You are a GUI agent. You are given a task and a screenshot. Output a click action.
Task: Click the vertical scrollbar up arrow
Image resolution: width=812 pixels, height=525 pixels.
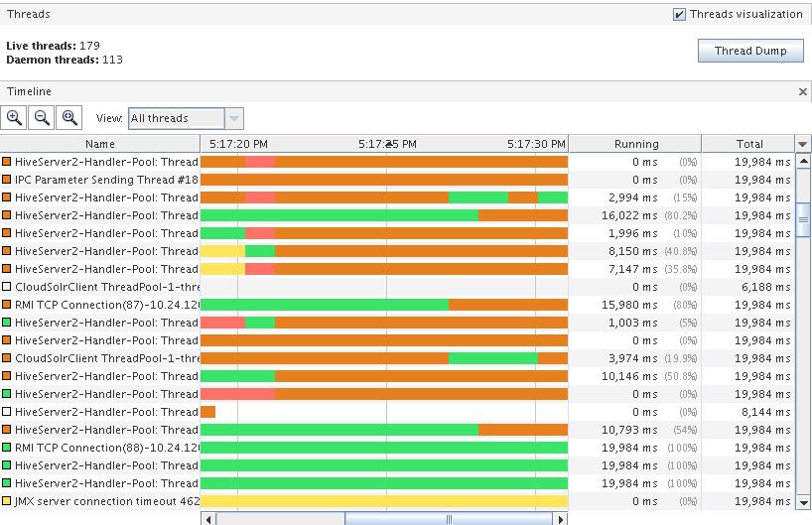(x=803, y=161)
